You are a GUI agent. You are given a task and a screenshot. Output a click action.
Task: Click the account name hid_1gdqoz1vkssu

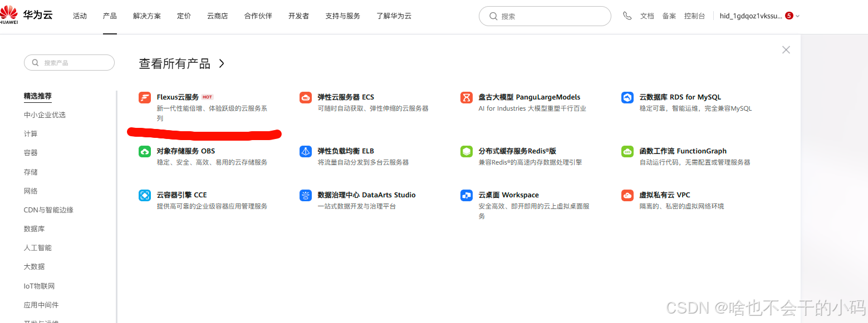pyautogui.click(x=751, y=16)
